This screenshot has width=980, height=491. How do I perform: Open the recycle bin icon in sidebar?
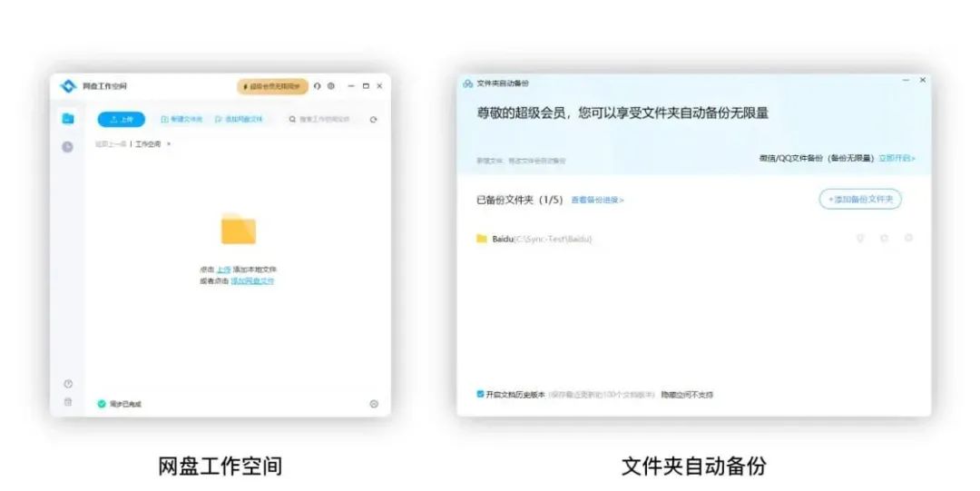[67, 402]
